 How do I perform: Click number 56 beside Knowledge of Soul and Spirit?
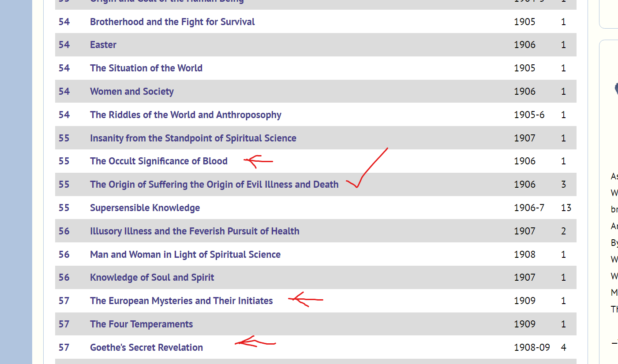click(64, 278)
